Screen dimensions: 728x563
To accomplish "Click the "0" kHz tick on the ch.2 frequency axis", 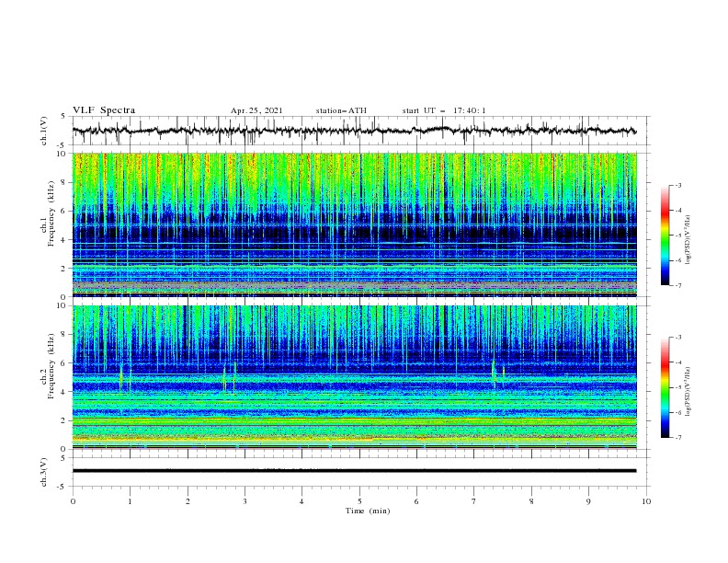I will pyautogui.click(x=64, y=449).
